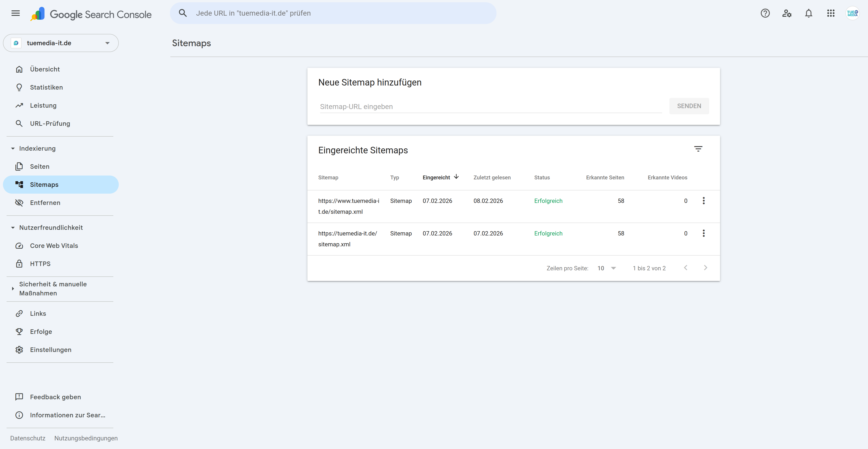Open more options for https://tuemedia-it.de/sitemap.xml row
The image size is (868, 449).
704,233
